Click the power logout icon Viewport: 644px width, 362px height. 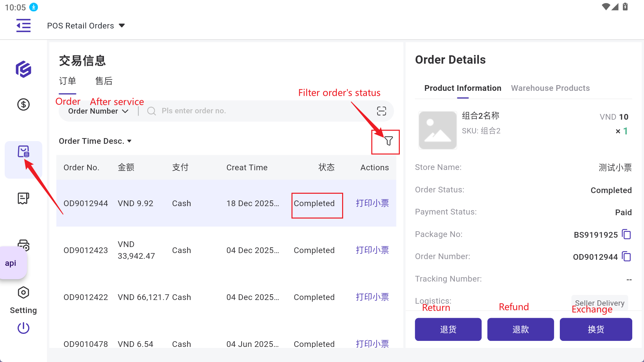tap(23, 328)
